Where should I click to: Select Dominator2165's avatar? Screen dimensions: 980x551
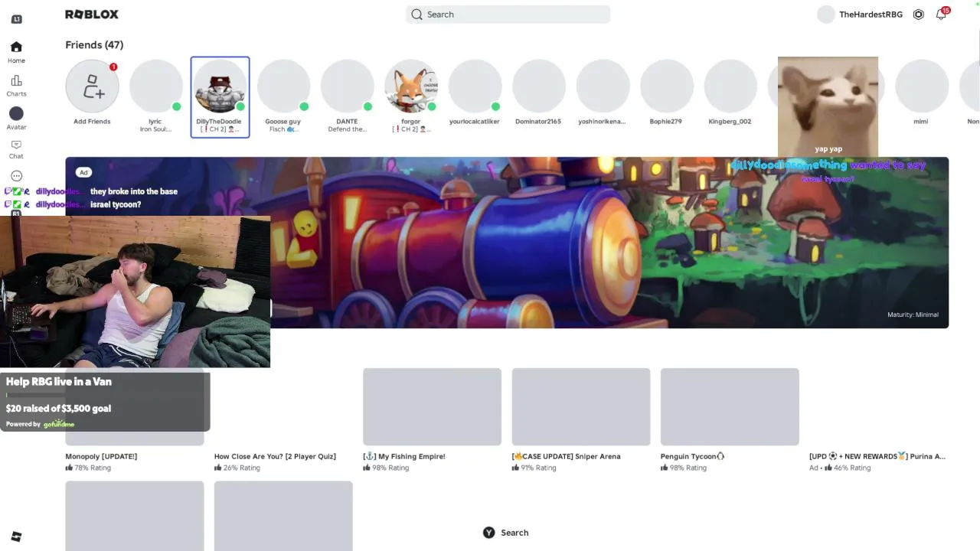538,86
